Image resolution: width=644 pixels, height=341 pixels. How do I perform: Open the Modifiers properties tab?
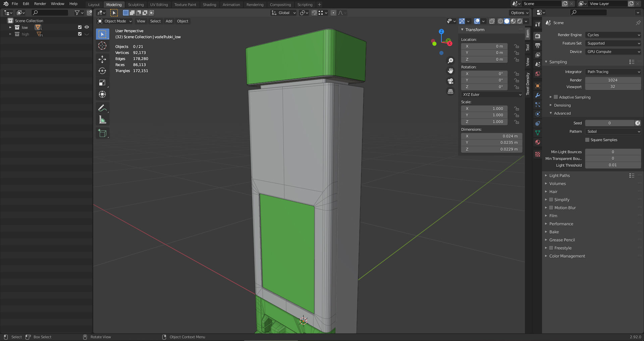tap(538, 95)
